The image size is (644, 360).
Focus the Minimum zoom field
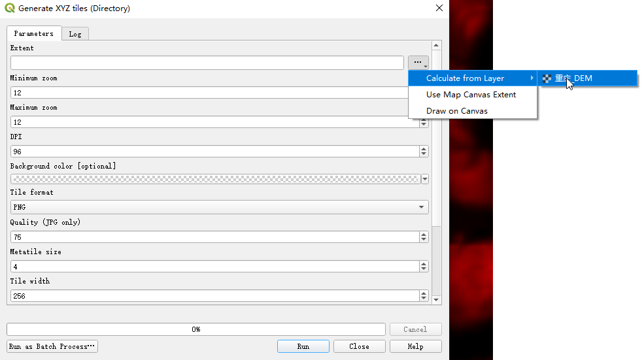(x=209, y=93)
